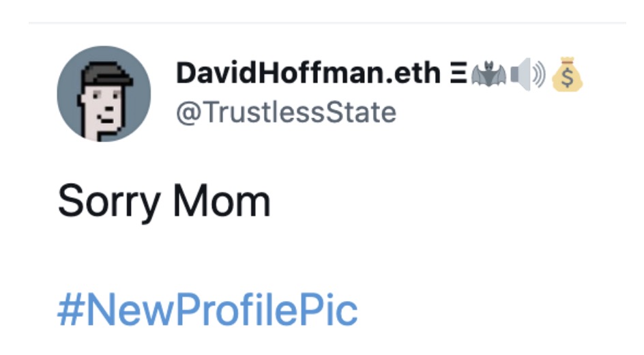
Task: Click the divider line above the tweet
Action: coord(327,23)
